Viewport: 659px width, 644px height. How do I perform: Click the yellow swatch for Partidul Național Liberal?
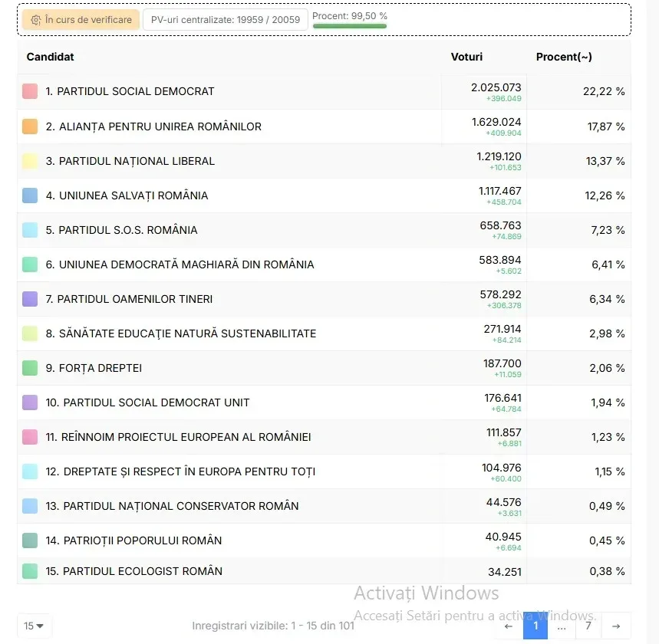pyautogui.click(x=30, y=161)
